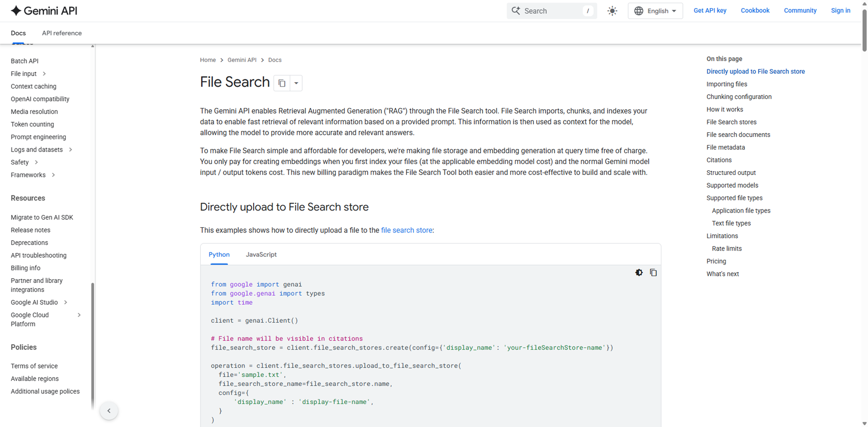Collapse the left sidebar navigation panel
The image size is (868, 427).
click(109, 411)
